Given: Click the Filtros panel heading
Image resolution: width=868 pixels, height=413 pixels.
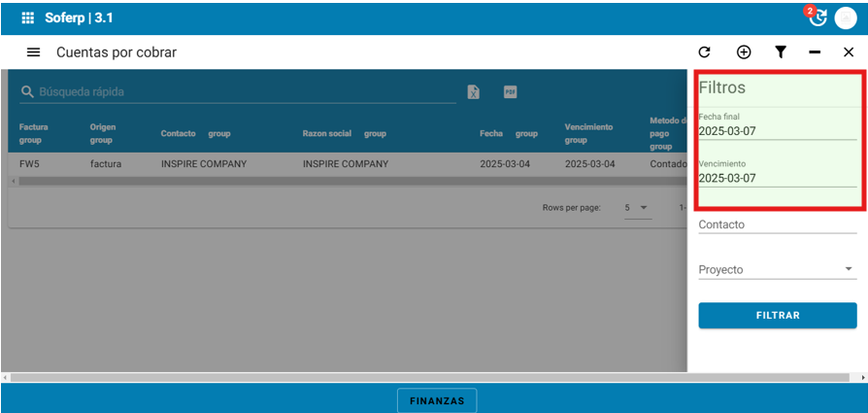Looking at the screenshot, I should (721, 87).
